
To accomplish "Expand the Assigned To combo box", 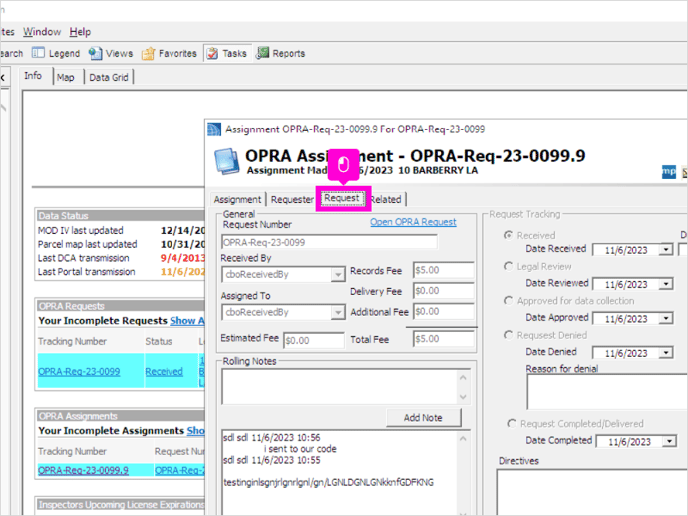I will coord(337,312).
